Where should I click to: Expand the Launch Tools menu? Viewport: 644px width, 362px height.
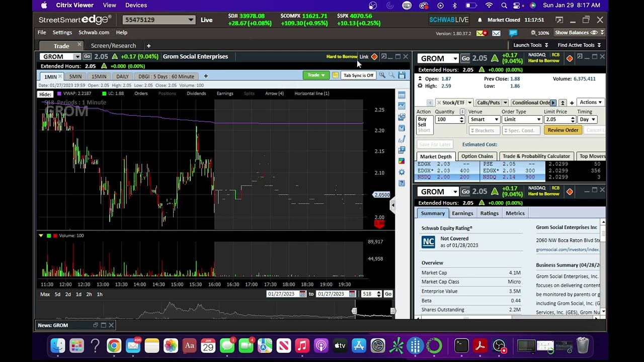(x=530, y=45)
